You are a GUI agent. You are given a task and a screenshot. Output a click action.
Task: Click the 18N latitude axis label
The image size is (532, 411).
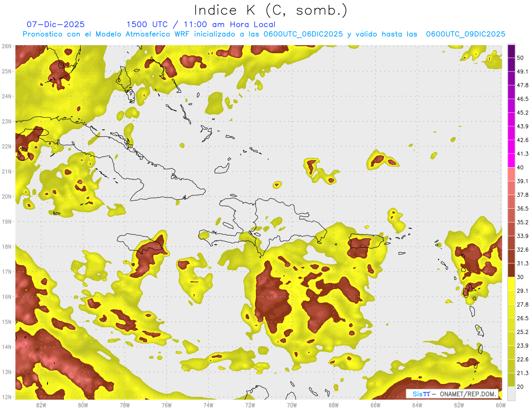[6, 247]
